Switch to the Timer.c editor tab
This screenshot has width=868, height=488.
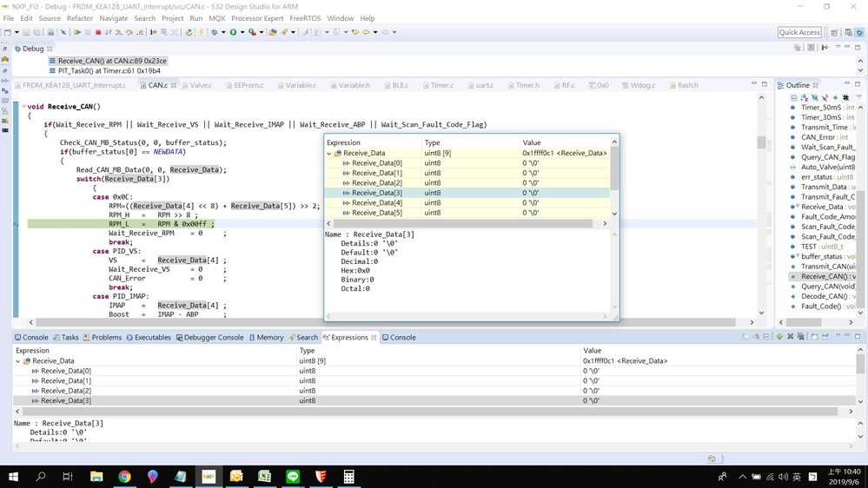[437, 85]
